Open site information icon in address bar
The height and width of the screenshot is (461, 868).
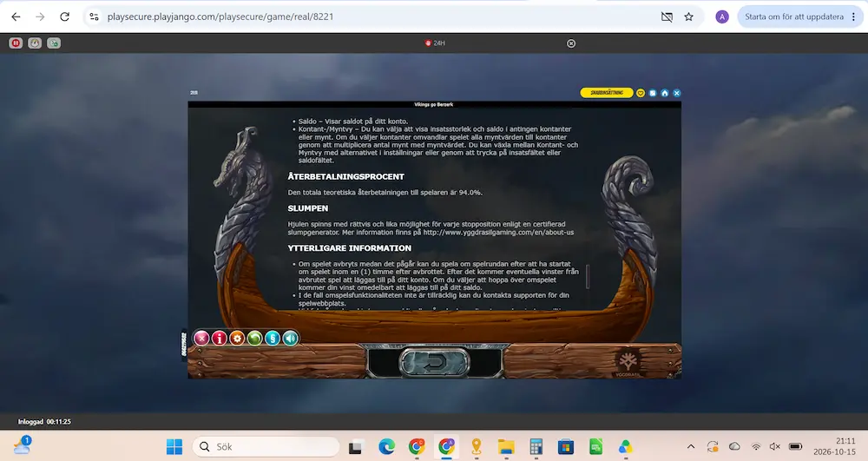[x=94, y=16]
